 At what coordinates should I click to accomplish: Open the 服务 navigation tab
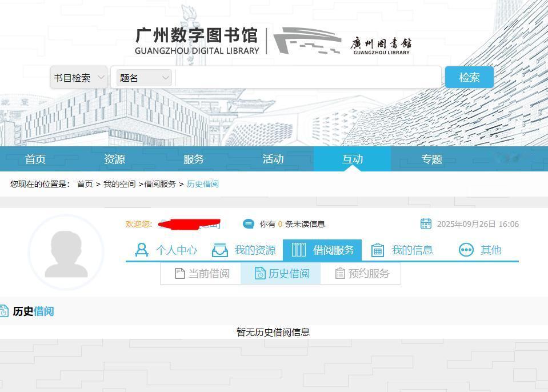point(193,159)
